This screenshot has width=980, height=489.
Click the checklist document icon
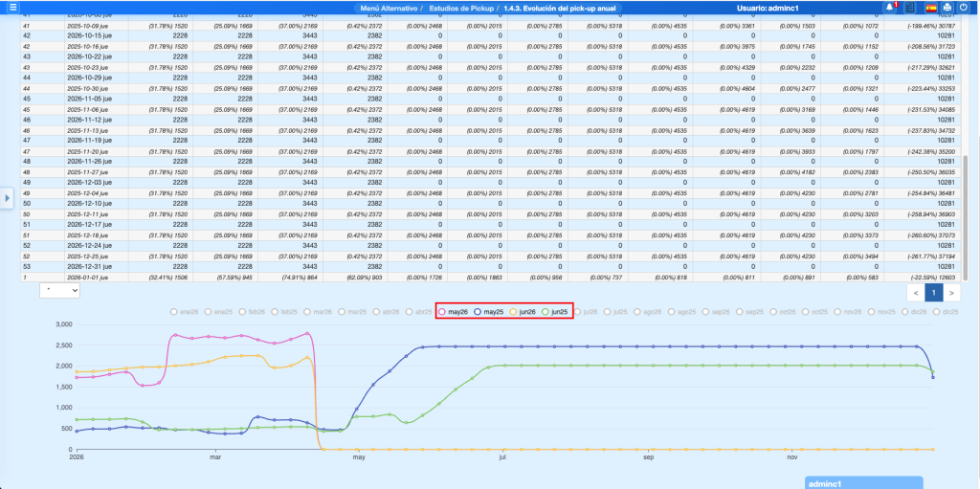909,8
